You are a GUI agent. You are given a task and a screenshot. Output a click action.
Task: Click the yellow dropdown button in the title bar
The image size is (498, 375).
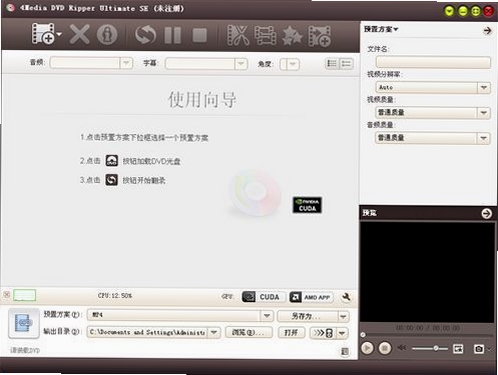point(449,11)
